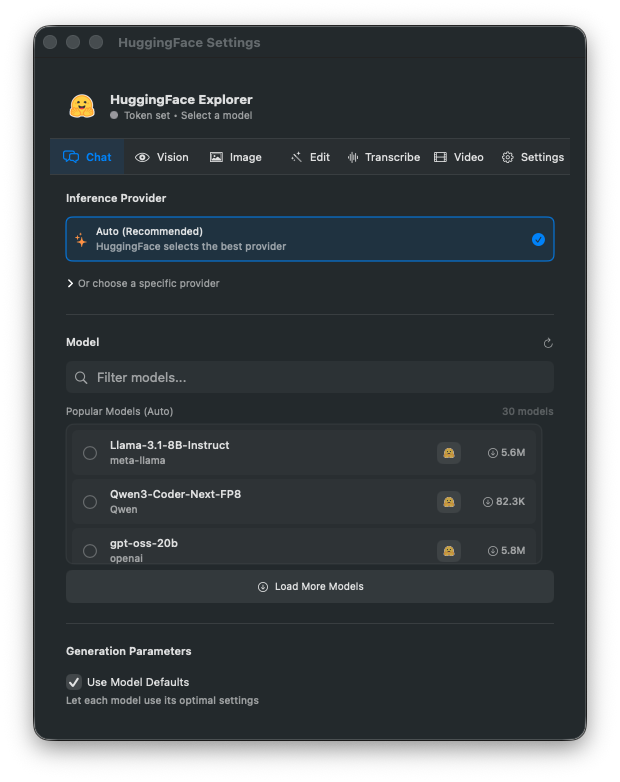
Task: Click the blue checkmark on Auto provider
Action: click(x=538, y=240)
